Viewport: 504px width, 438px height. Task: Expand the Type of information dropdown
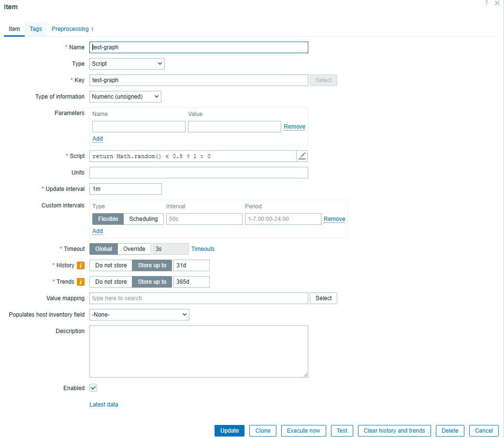point(125,97)
